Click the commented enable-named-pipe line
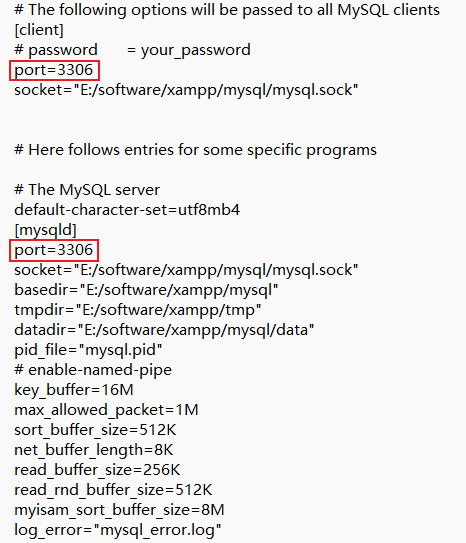This screenshot has width=466, height=543. click(93, 370)
